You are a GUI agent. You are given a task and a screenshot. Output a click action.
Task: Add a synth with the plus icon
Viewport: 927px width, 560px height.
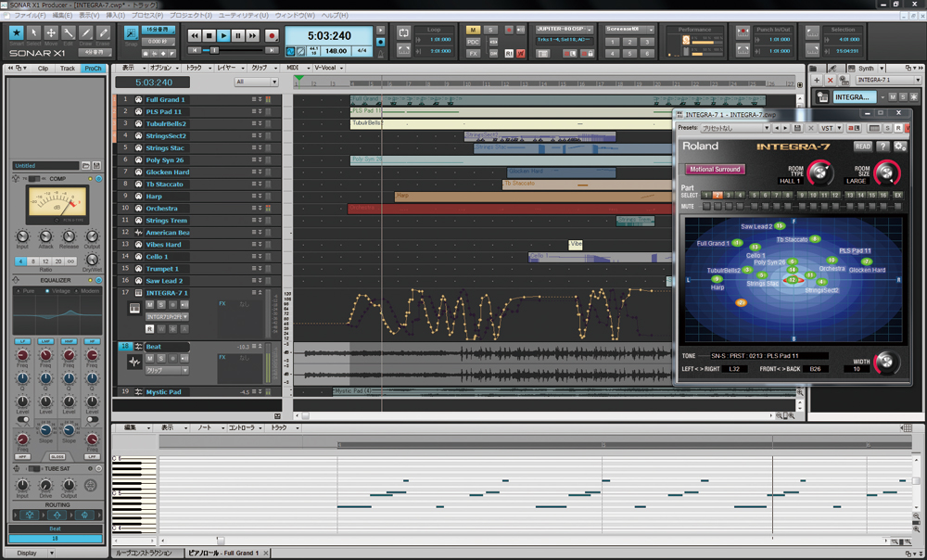(817, 80)
